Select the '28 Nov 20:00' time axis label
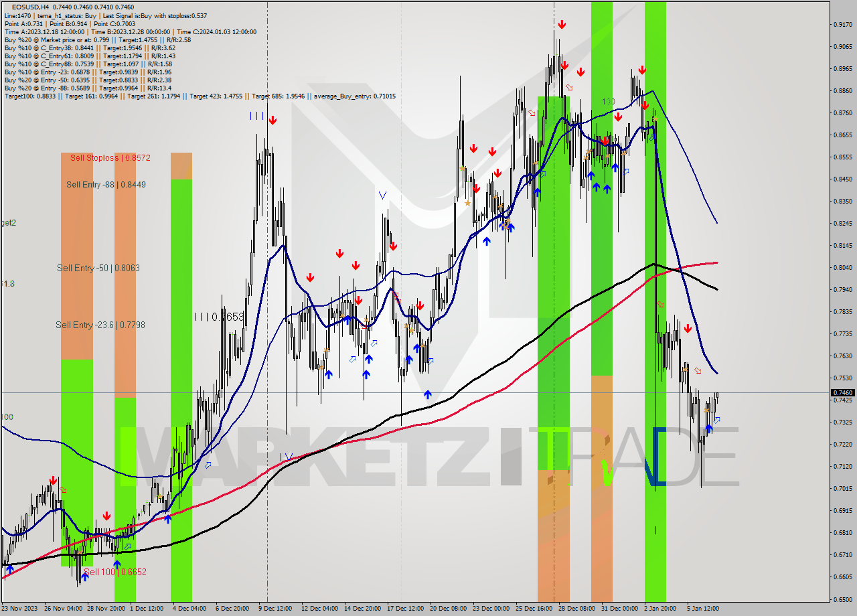Viewport: 857px width, 616px height. click(x=105, y=609)
